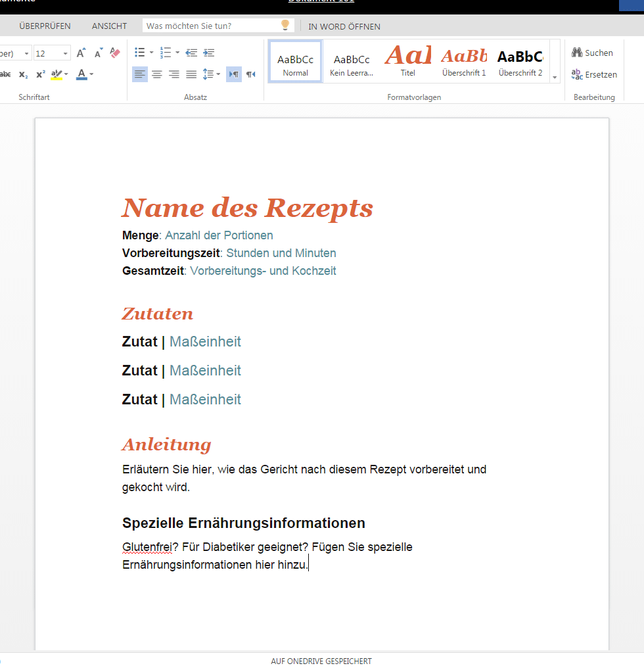Open the Ersetzen replace tool

(x=594, y=74)
